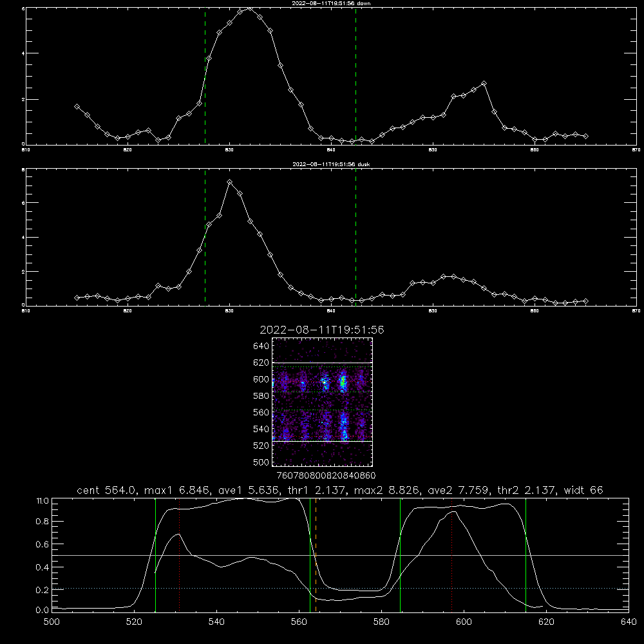This screenshot has width=644, height=644.
Task: Click the "ave1 5.636" value in stats header
Action: point(250,490)
